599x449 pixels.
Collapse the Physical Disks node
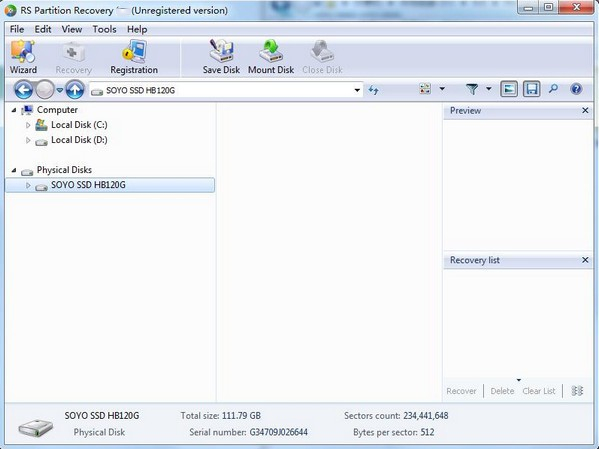click(14, 170)
